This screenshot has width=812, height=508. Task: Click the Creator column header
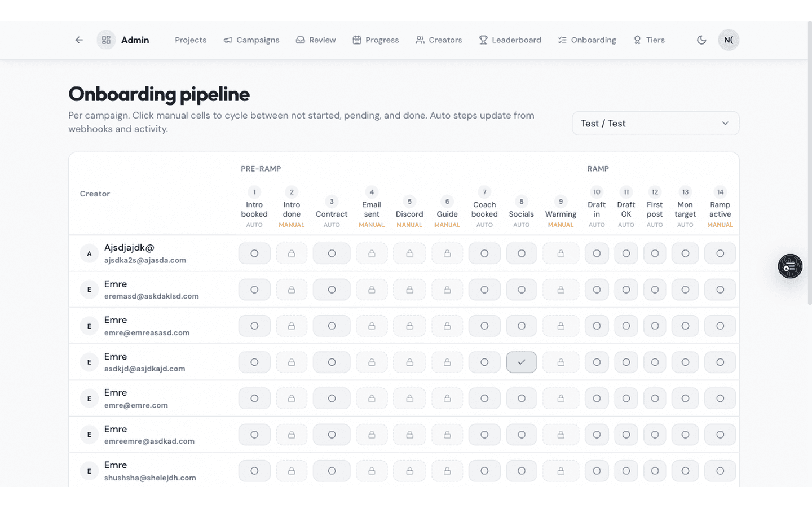point(95,194)
